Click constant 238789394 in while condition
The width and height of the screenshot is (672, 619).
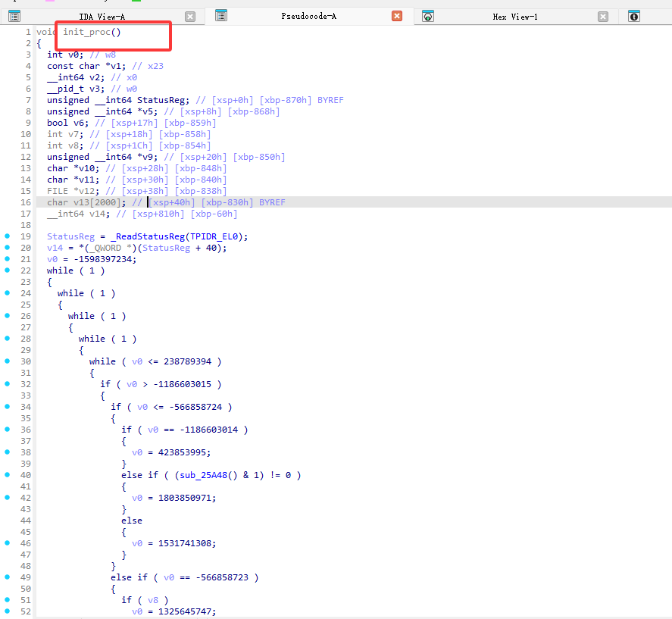[187, 361]
